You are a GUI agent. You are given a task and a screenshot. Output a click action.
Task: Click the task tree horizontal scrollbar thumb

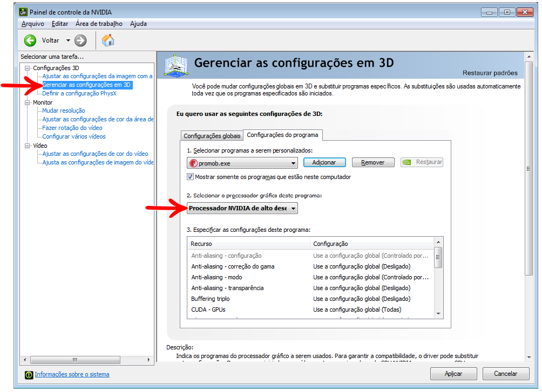click(x=75, y=360)
